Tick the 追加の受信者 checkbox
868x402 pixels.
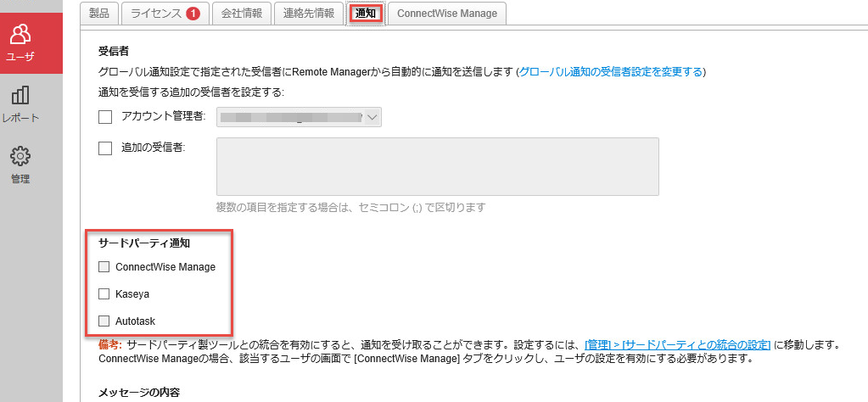105,148
